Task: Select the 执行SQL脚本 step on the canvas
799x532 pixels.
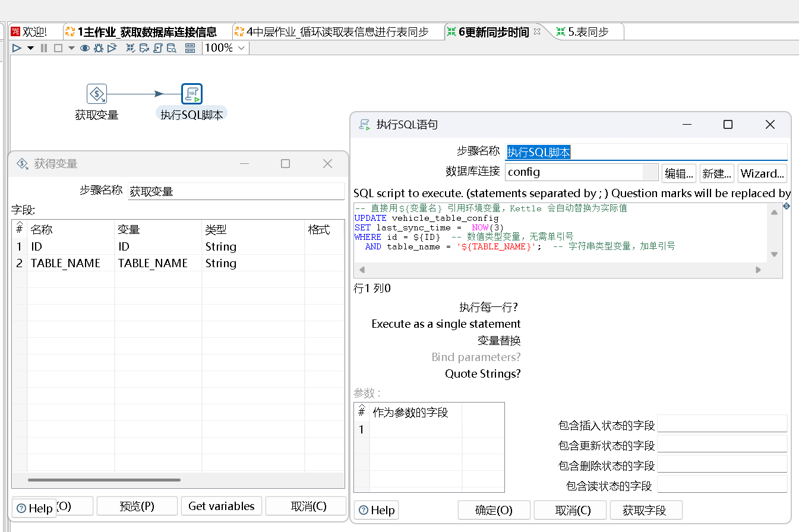Action: (x=191, y=93)
